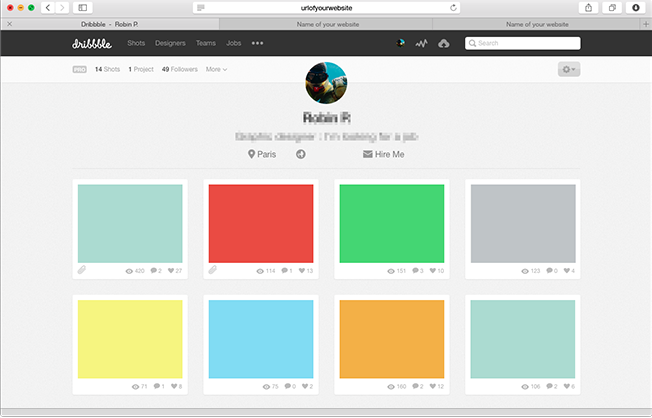
Task: Open the gear settings dropdown
Action: coord(569,69)
